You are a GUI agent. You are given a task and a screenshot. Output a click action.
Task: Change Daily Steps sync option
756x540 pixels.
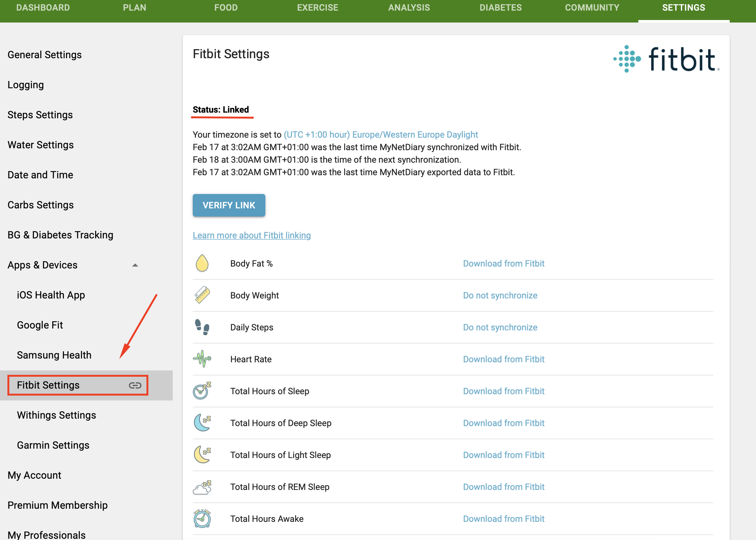500,327
